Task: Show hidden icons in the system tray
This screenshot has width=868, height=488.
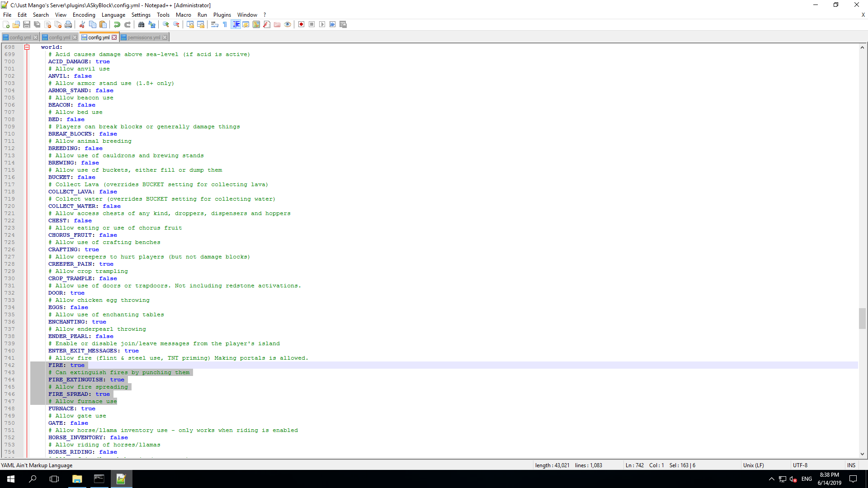Action: coord(772,479)
